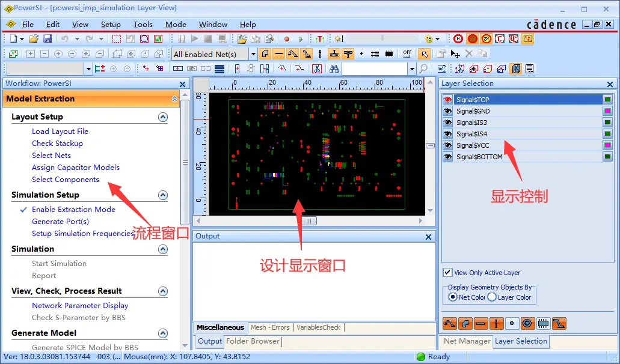Select Net Color radio button
The height and width of the screenshot is (364, 620).
point(453,297)
